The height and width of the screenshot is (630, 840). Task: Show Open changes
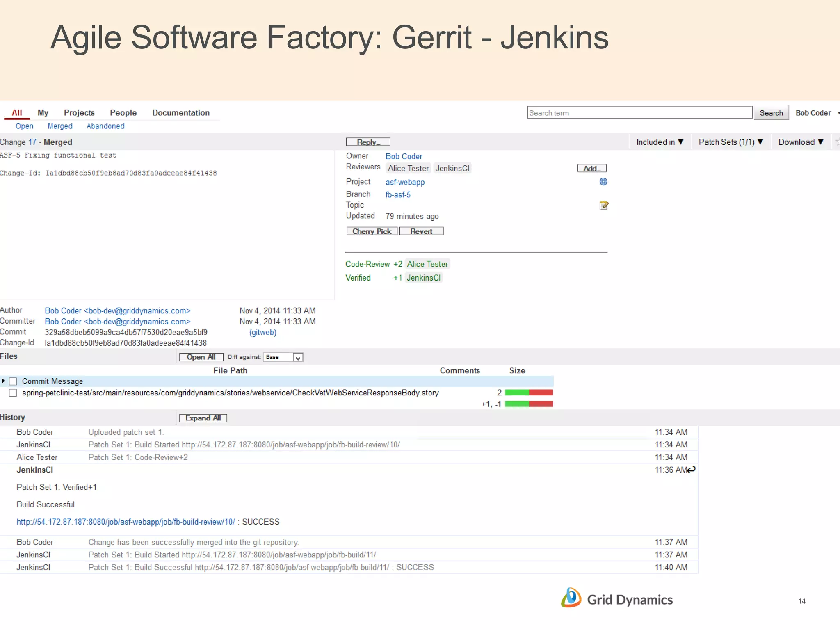coord(24,126)
